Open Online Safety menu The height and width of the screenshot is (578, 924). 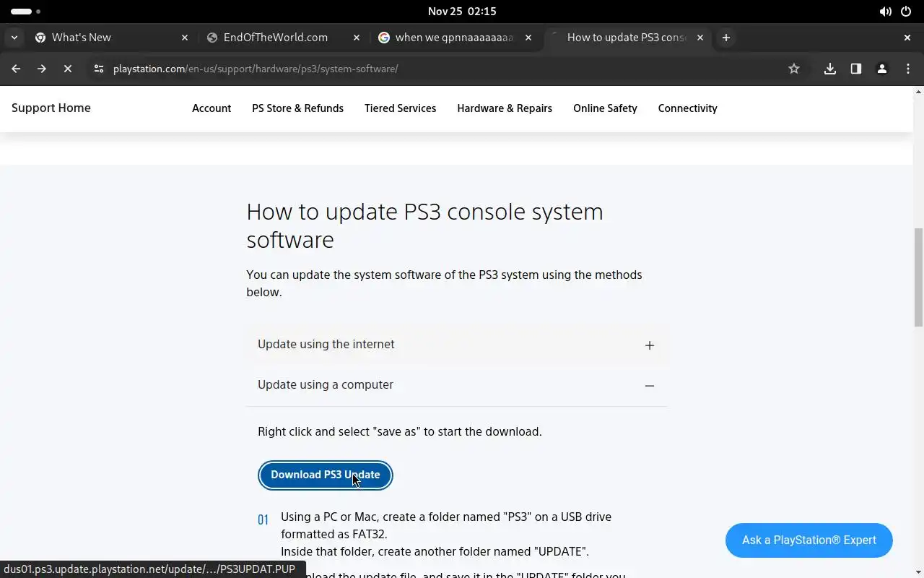[x=605, y=108]
